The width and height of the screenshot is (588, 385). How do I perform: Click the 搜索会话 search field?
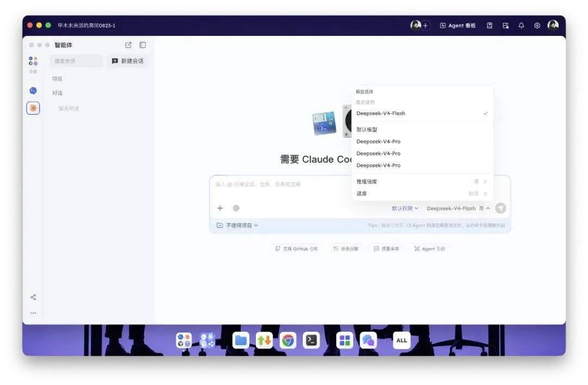coord(76,61)
